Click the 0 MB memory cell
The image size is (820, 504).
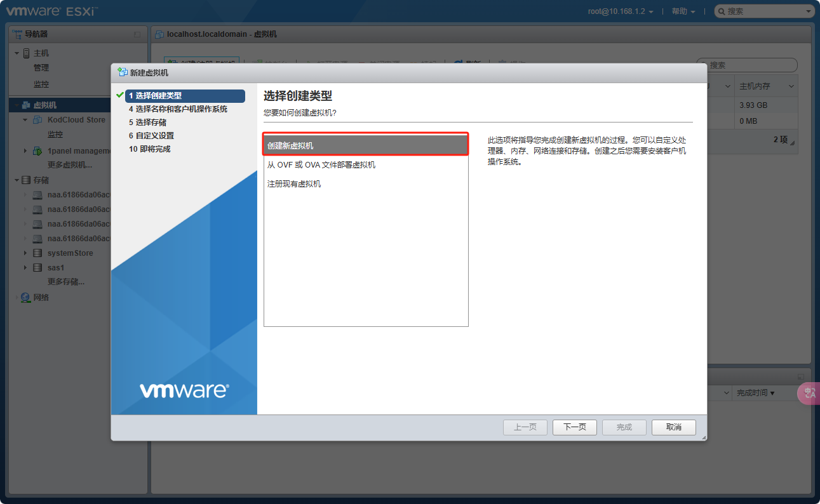pyautogui.click(x=748, y=121)
